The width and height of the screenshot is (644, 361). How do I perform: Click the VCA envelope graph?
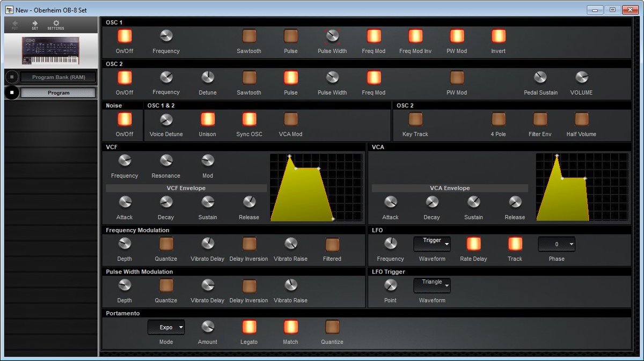pos(582,187)
